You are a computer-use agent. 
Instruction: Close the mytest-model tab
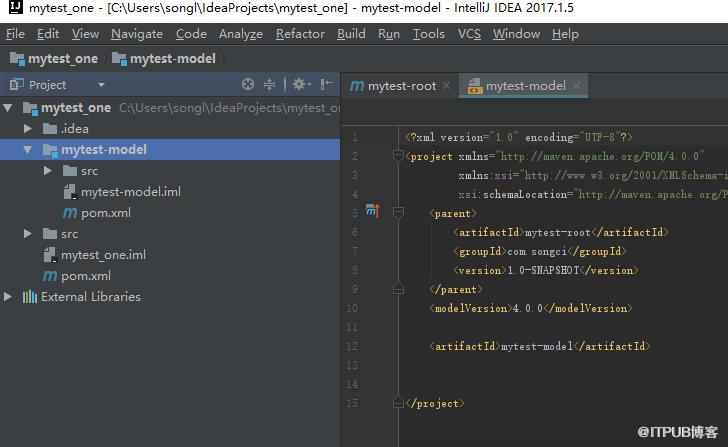click(576, 86)
